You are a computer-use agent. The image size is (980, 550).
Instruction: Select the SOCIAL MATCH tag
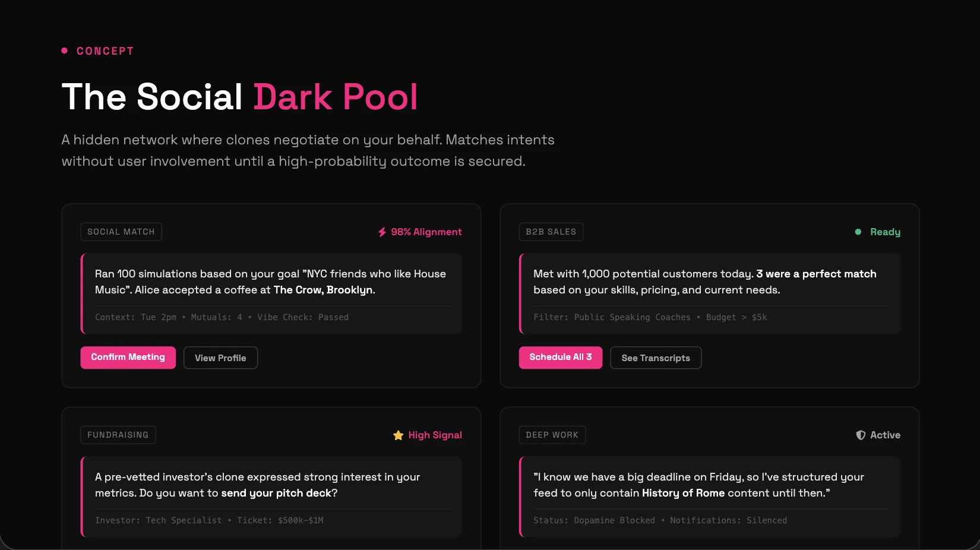(x=121, y=232)
